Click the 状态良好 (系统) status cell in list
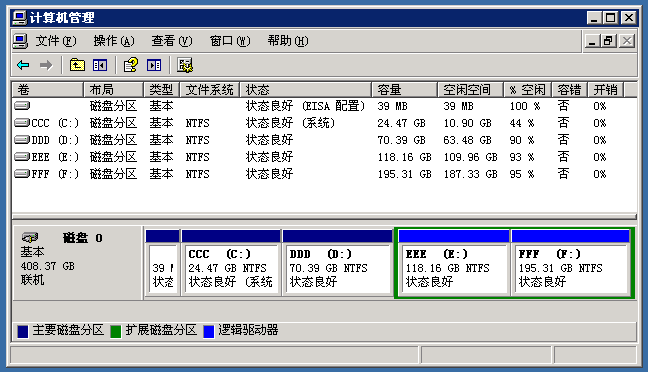The image size is (648, 372). pos(290,123)
